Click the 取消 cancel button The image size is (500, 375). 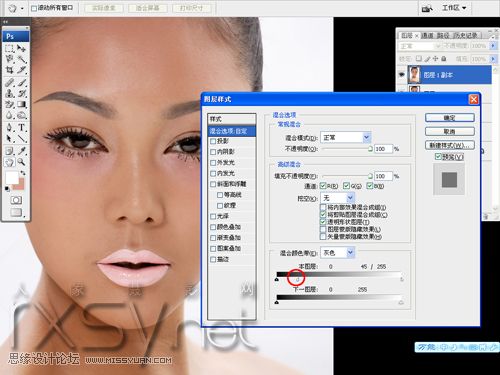(450, 131)
